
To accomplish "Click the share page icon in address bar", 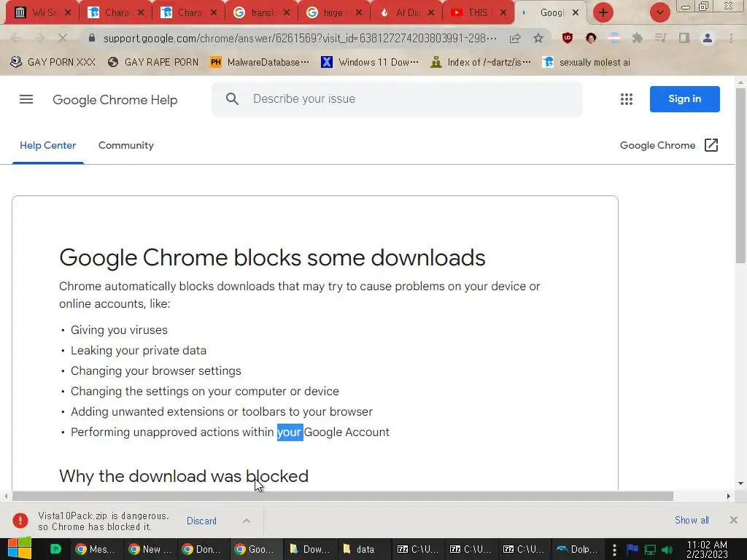I will 515,38.
